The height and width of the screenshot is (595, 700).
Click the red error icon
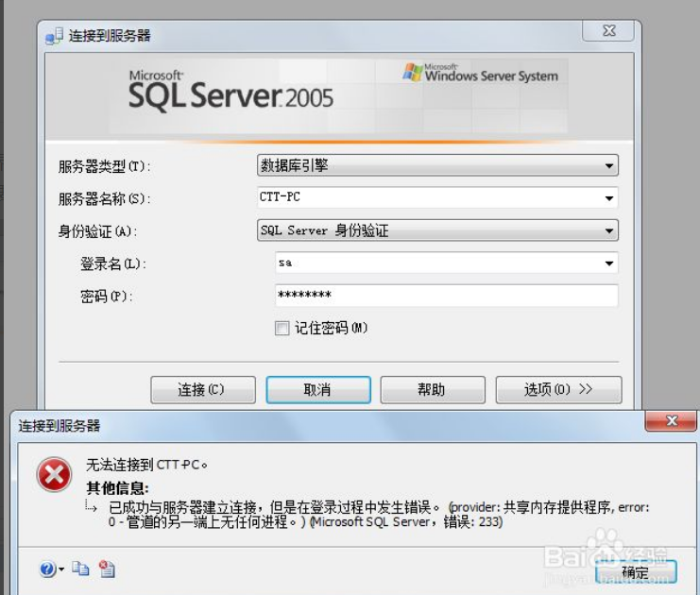pyautogui.click(x=54, y=474)
